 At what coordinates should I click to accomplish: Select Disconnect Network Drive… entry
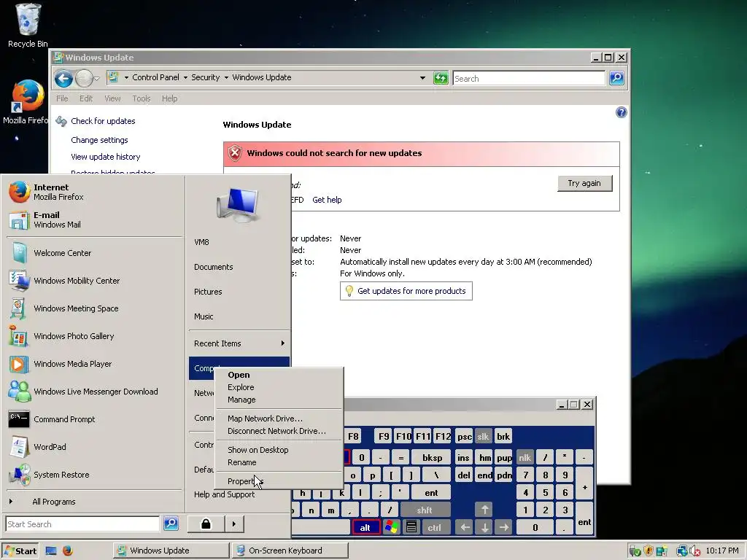(279, 431)
